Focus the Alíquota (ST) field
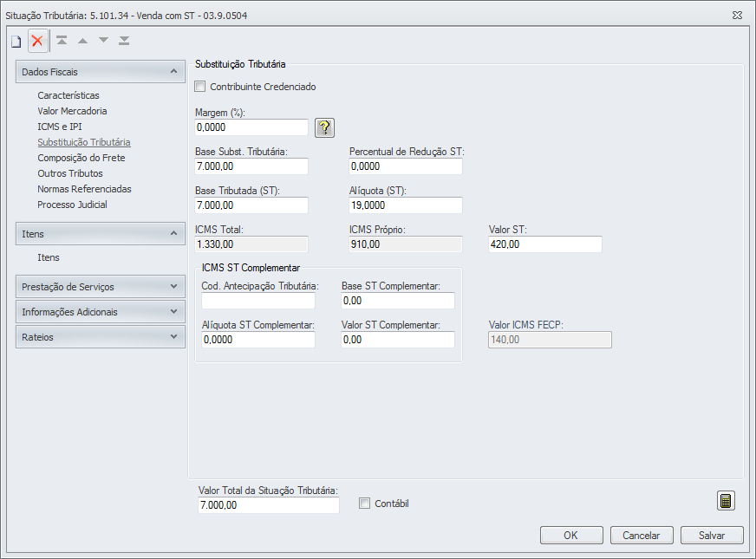756x559 pixels. 406,205
